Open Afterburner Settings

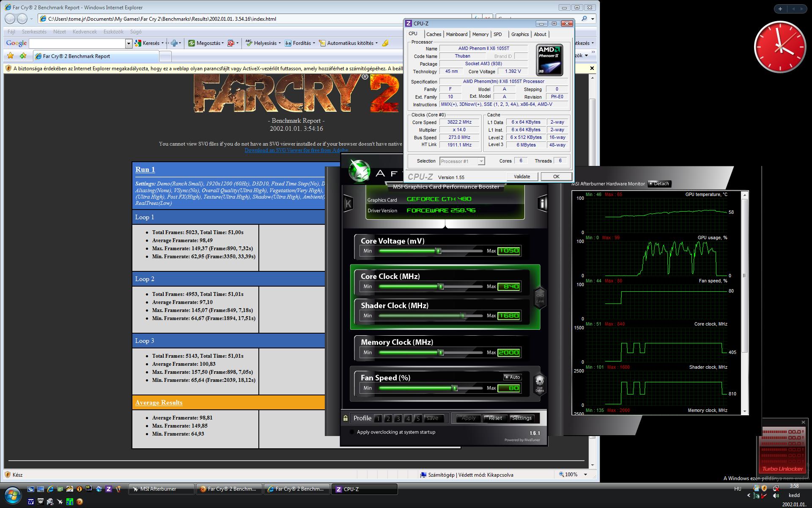coord(521,418)
